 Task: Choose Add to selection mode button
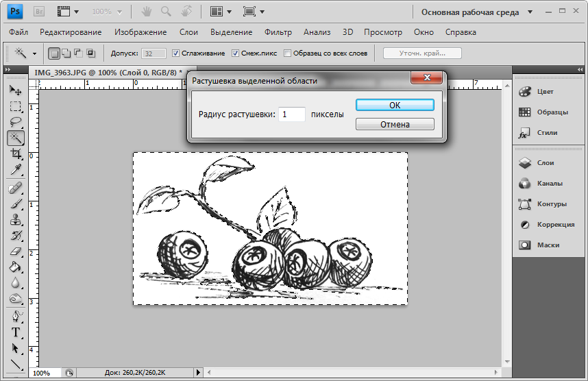click(66, 53)
